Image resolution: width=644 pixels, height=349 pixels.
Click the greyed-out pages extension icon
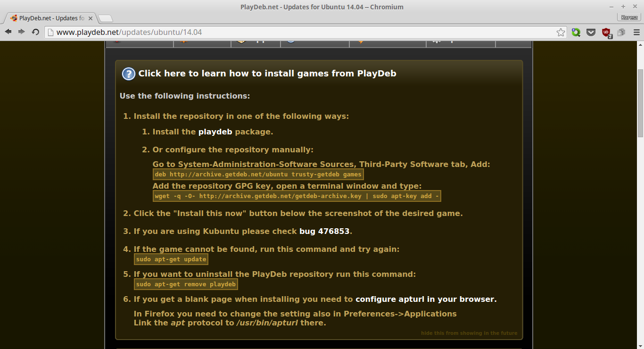(621, 32)
